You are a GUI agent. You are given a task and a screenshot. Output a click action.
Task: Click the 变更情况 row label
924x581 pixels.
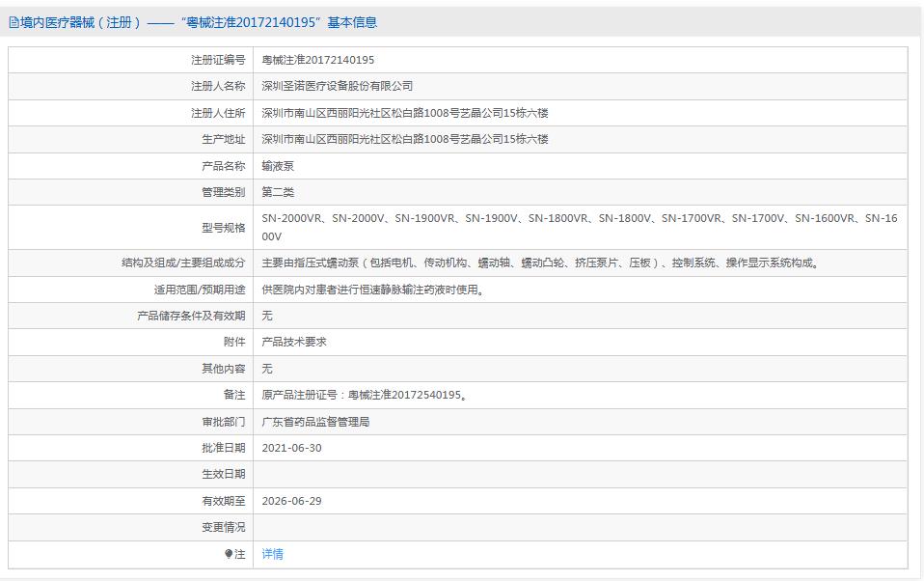click(224, 527)
